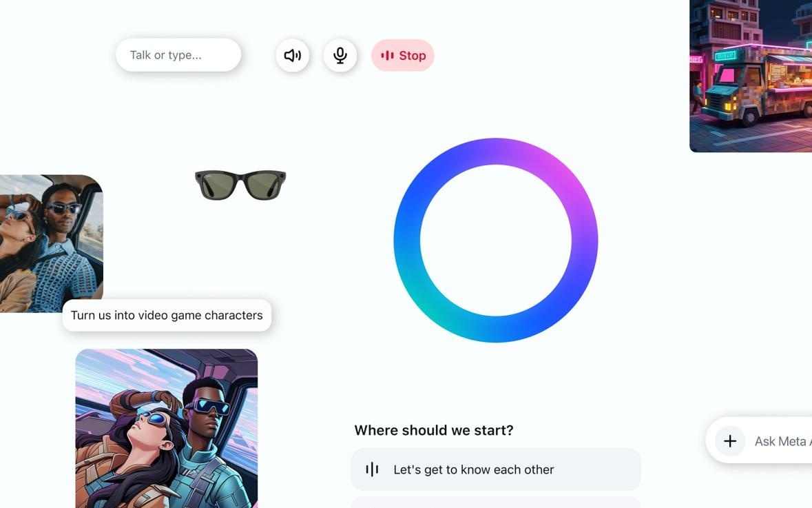Select the Ray-Ban smart glasses image
Image resolution: width=812 pixels, height=508 pixels.
[x=240, y=185]
